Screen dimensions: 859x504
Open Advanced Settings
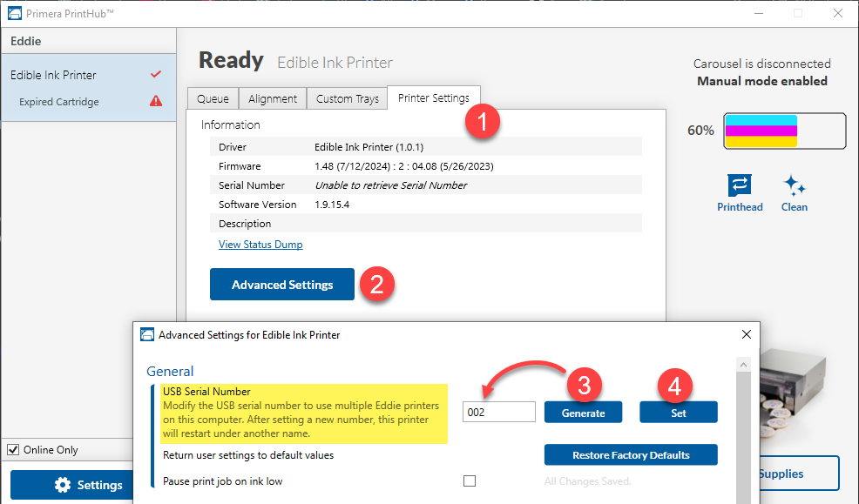pyautogui.click(x=282, y=285)
